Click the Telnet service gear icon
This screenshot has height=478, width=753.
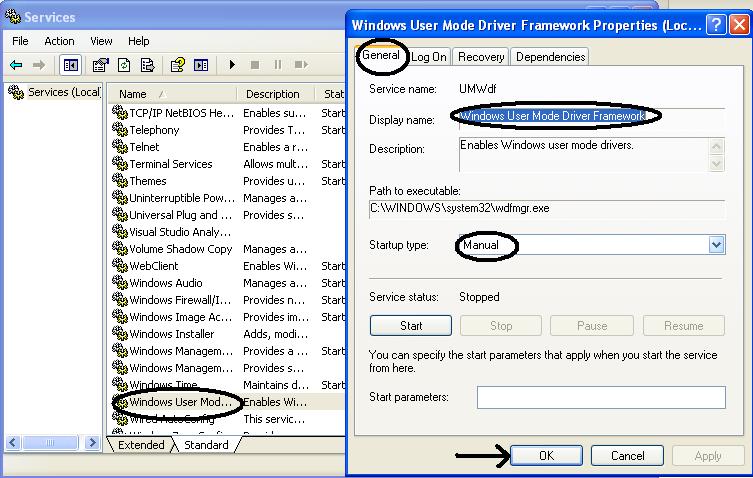(x=120, y=146)
